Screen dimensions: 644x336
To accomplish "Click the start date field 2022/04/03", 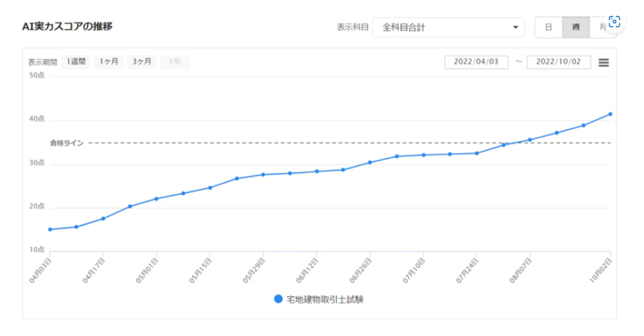I will pos(476,62).
